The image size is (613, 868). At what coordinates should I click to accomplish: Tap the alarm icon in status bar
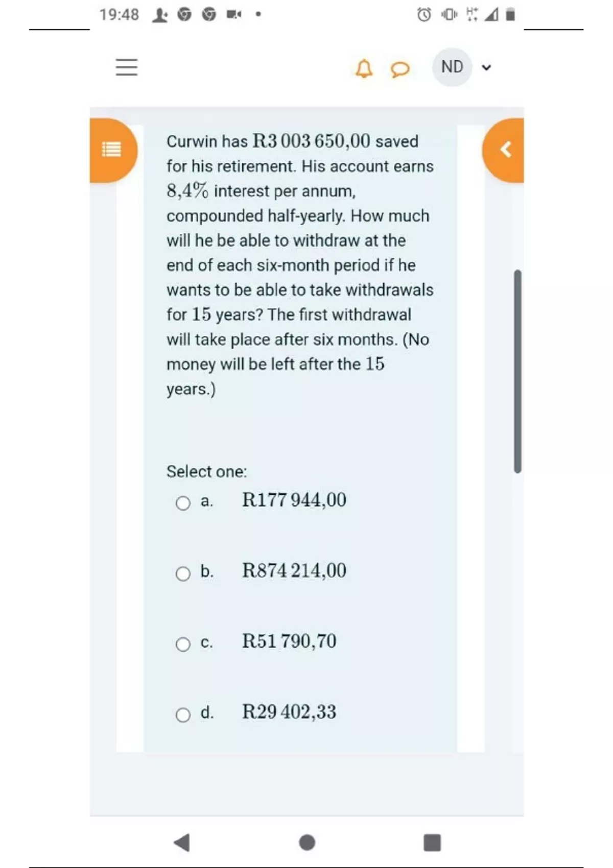(424, 15)
